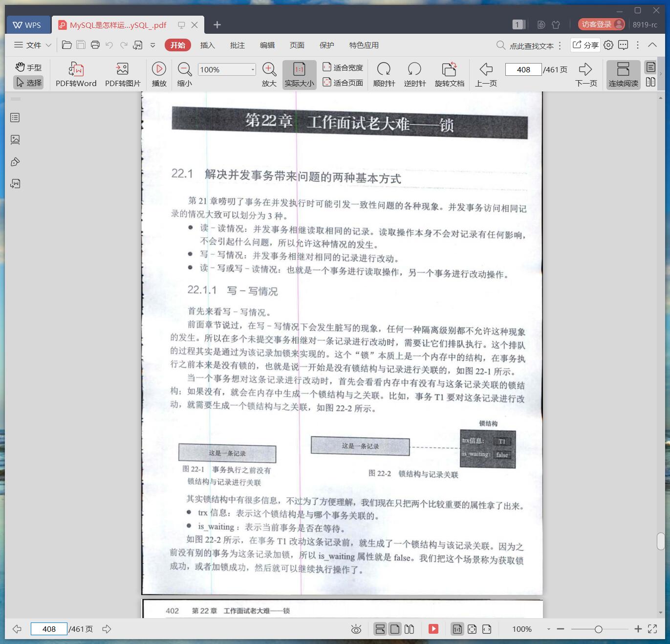670x644 pixels.
Task: Select the 页面 ribbon tab
Action: pyautogui.click(x=297, y=45)
